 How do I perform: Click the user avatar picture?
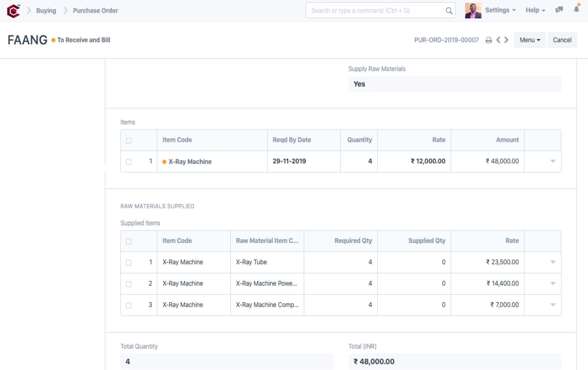tap(473, 11)
